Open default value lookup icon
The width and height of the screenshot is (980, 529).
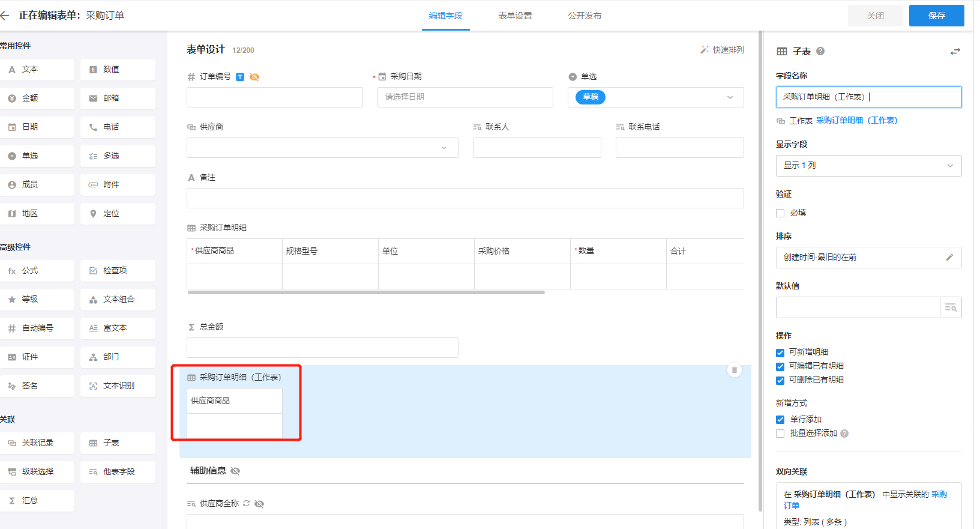[951, 307]
